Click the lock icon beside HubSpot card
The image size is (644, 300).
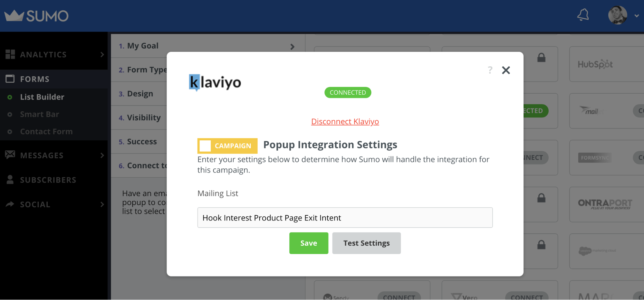tap(541, 58)
